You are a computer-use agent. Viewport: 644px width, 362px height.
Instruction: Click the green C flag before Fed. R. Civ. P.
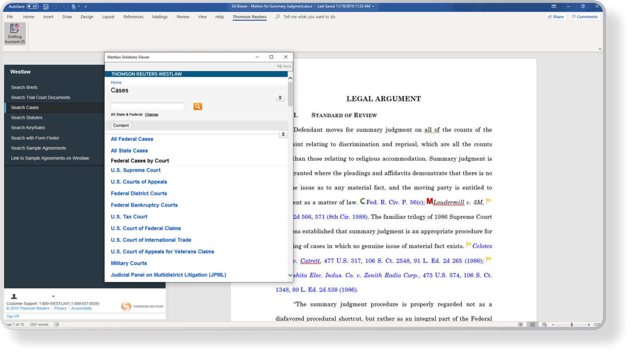click(363, 202)
